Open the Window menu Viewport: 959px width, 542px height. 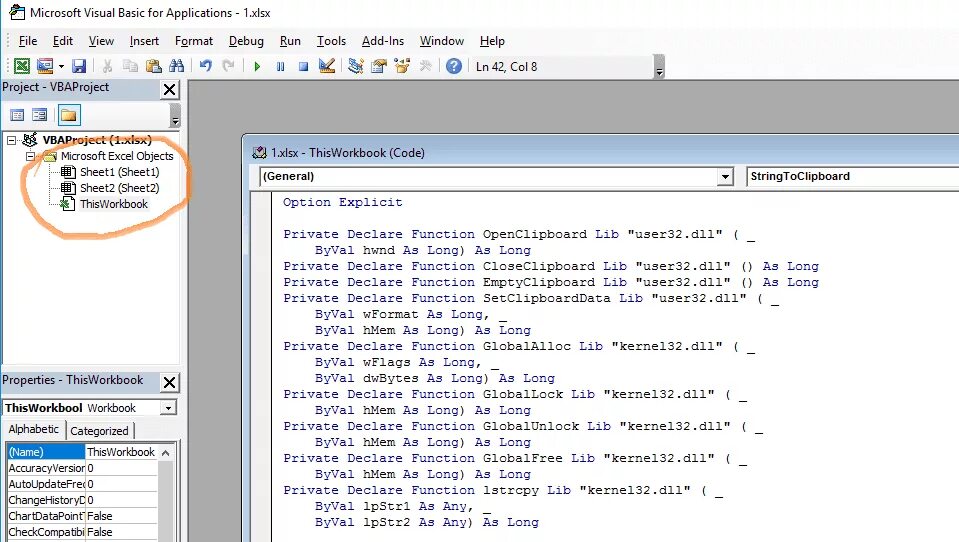pyautogui.click(x=442, y=41)
